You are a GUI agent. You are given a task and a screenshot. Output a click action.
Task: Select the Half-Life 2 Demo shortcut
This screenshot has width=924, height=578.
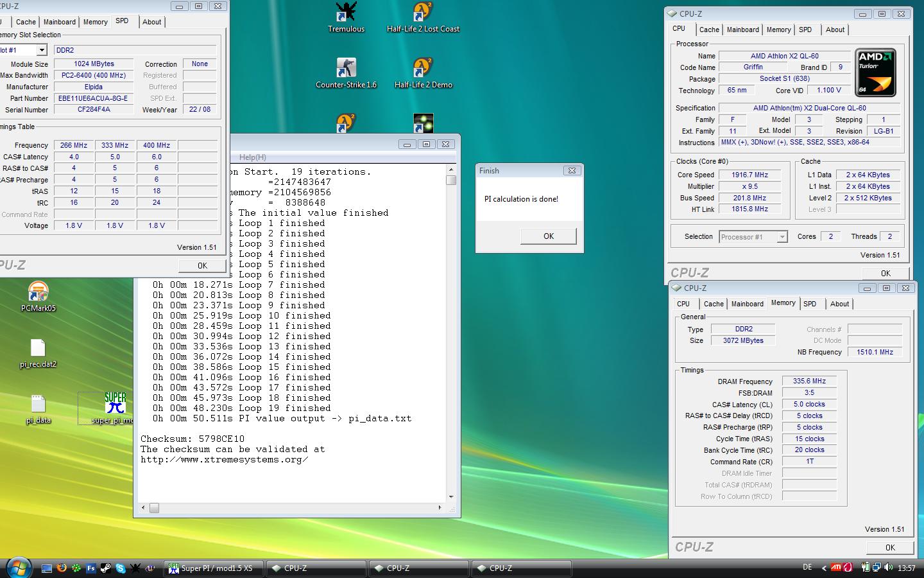pyautogui.click(x=423, y=73)
